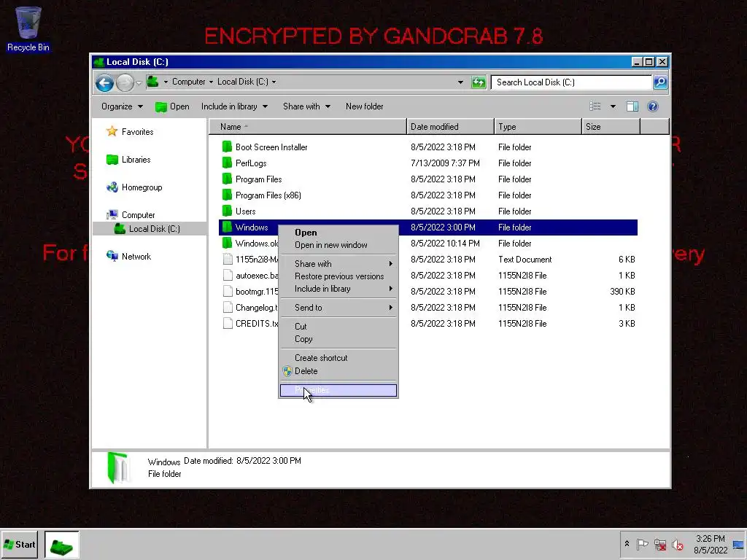Open the Share with toolbar menu
Image resolution: width=747 pixels, height=560 pixels.
(306, 106)
